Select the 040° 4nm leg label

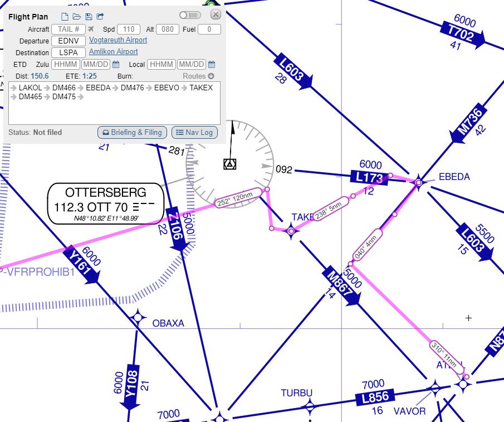coord(367,245)
